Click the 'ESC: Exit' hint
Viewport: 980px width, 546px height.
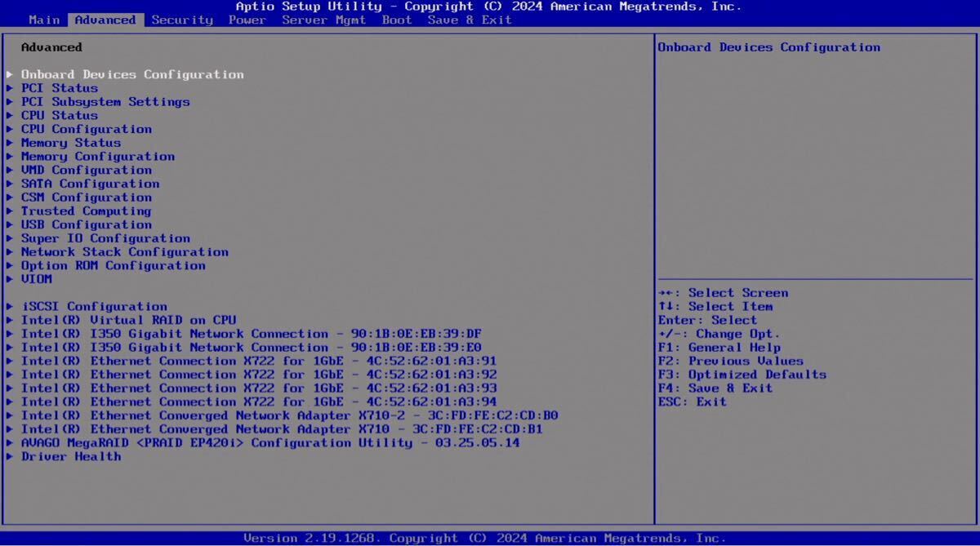point(693,402)
